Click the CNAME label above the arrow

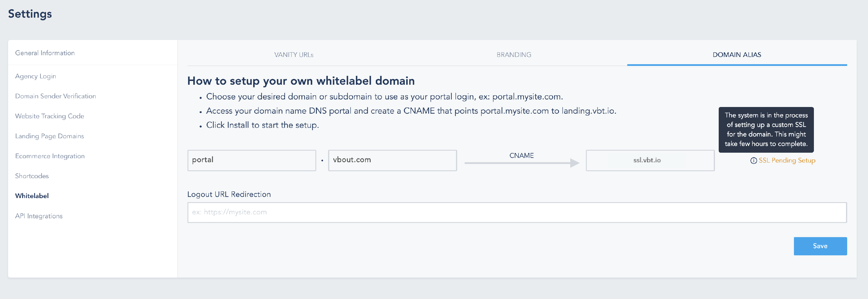tap(522, 156)
